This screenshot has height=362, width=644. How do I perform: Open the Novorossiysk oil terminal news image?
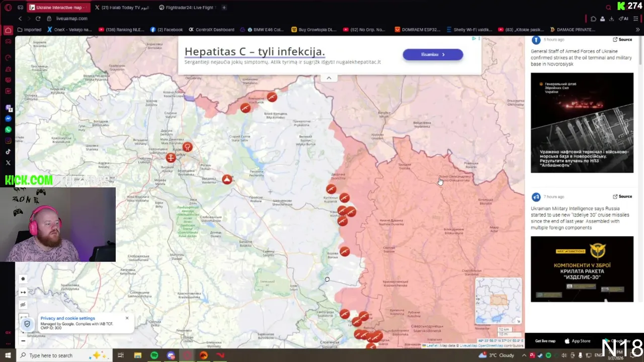(x=582, y=123)
